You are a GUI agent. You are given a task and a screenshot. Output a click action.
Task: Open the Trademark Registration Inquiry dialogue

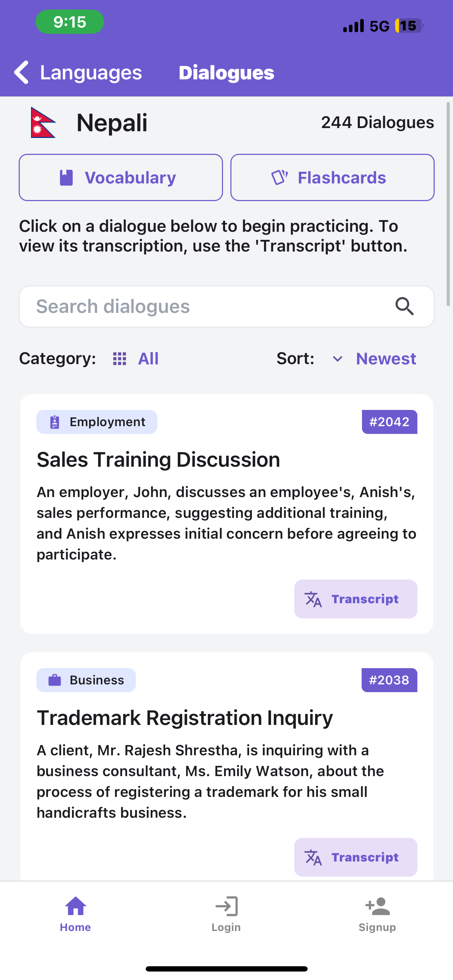[226, 767]
